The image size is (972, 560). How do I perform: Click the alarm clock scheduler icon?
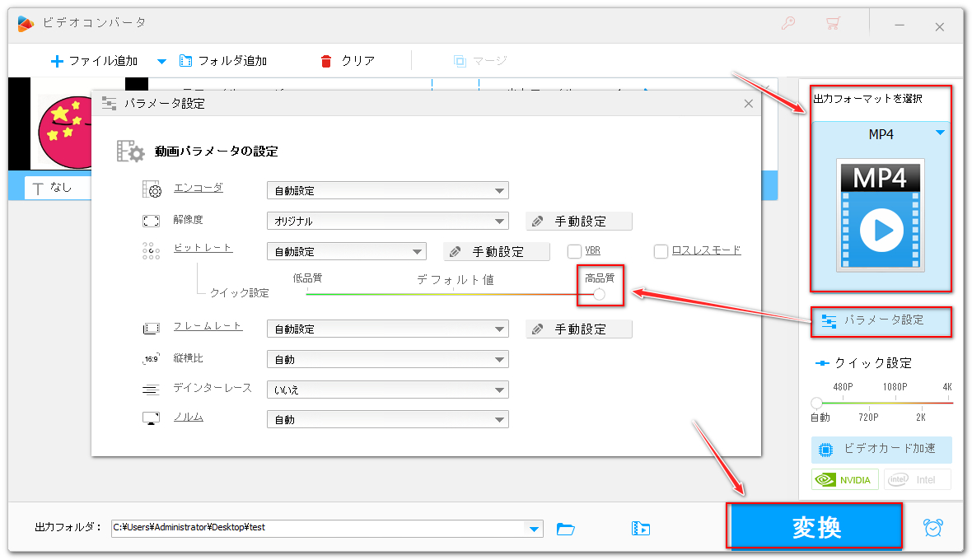click(x=933, y=528)
